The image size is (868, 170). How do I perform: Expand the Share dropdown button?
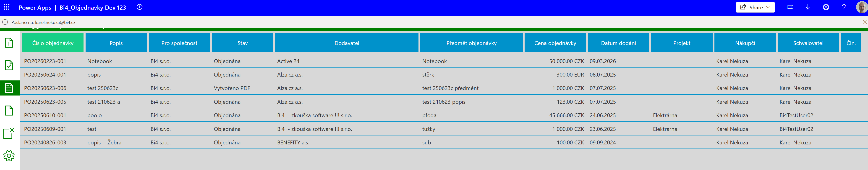click(x=755, y=7)
